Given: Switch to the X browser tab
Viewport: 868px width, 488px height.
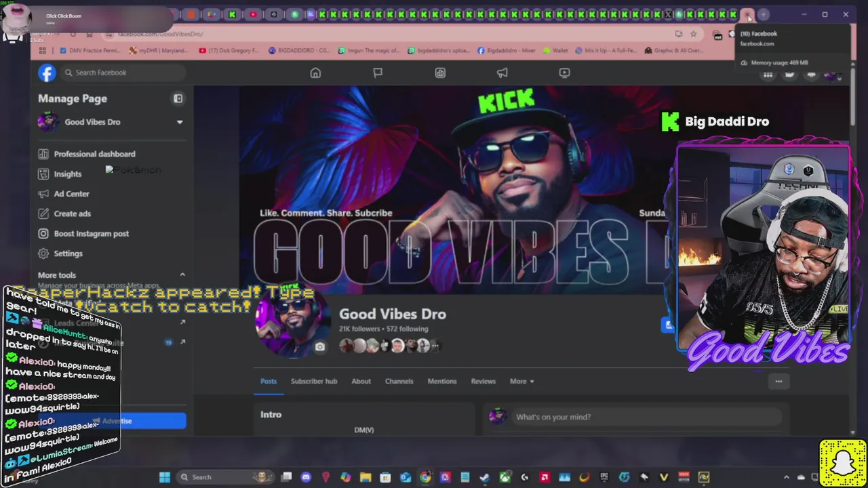Looking at the screenshot, I should (667, 14).
